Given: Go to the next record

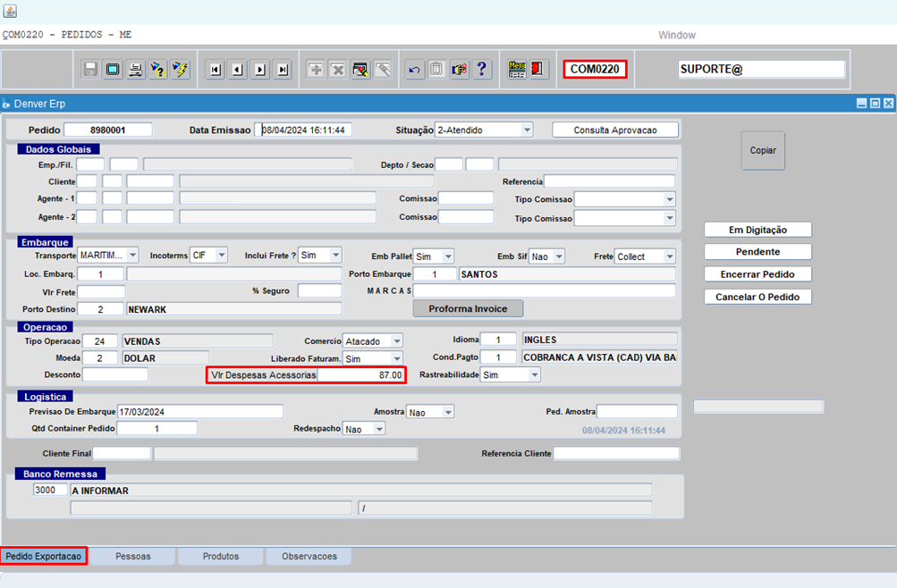Looking at the screenshot, I should pos(260,70).
